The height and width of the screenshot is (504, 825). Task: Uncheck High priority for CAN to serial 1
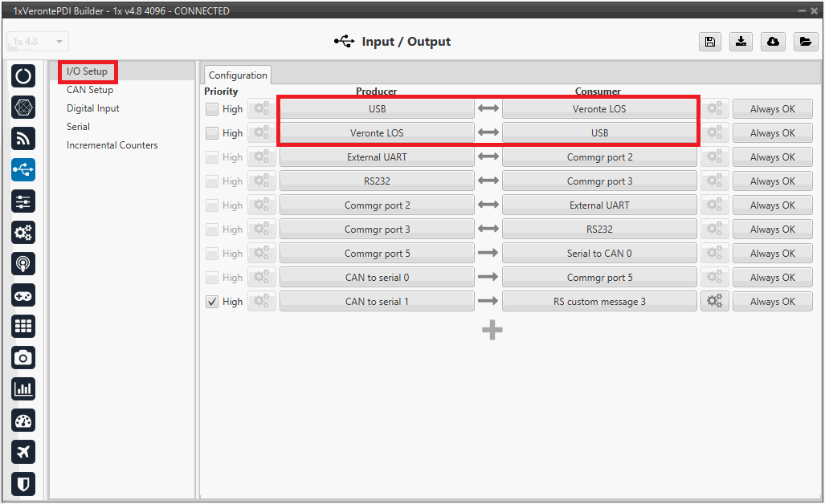tap(212, 302)
